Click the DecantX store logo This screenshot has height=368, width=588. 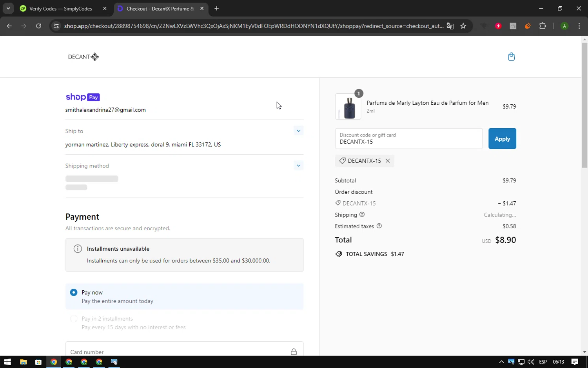[x=83, y=57]
